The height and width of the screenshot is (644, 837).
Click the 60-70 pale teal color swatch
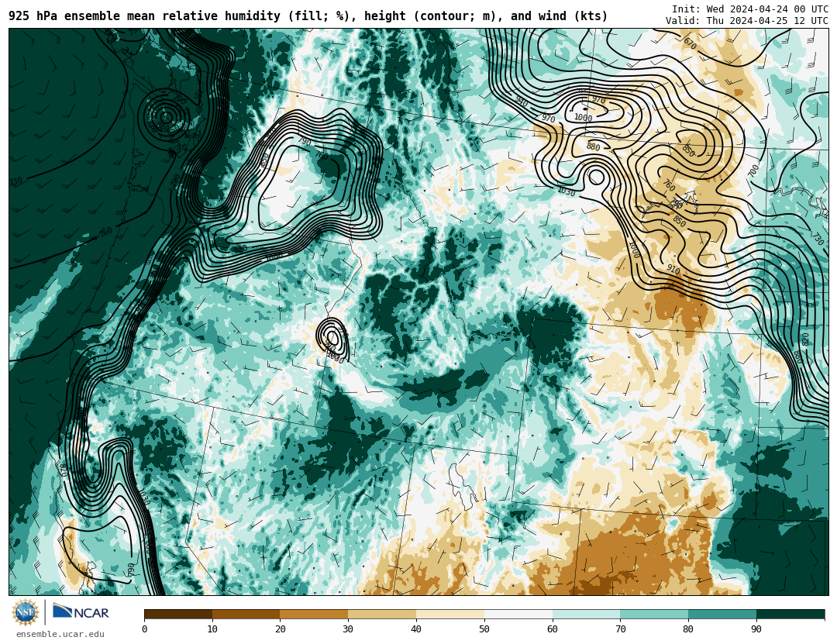(586, 614)
